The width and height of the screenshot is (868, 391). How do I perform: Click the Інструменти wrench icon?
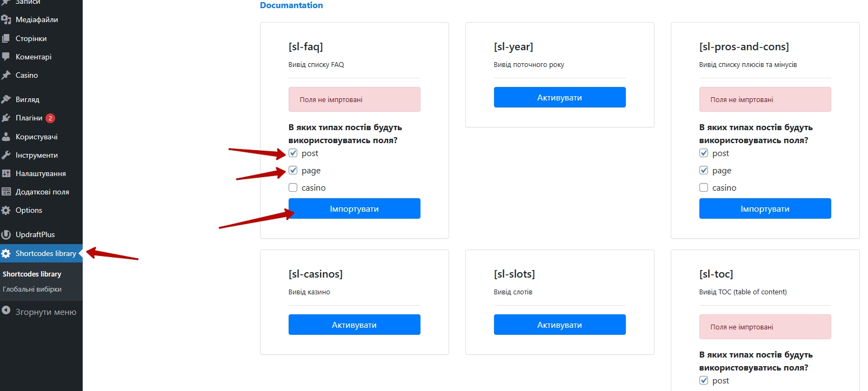[x=6, y=155]
